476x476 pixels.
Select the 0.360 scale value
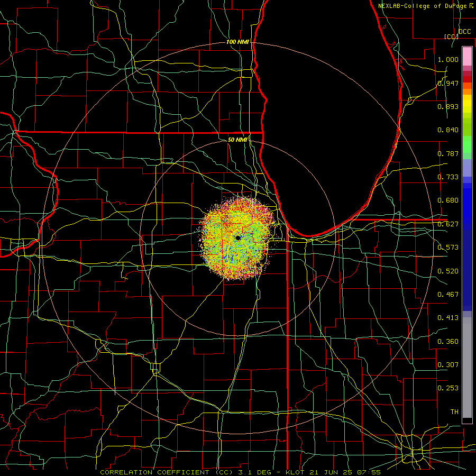pyautogui.click(x=448, y=342)
